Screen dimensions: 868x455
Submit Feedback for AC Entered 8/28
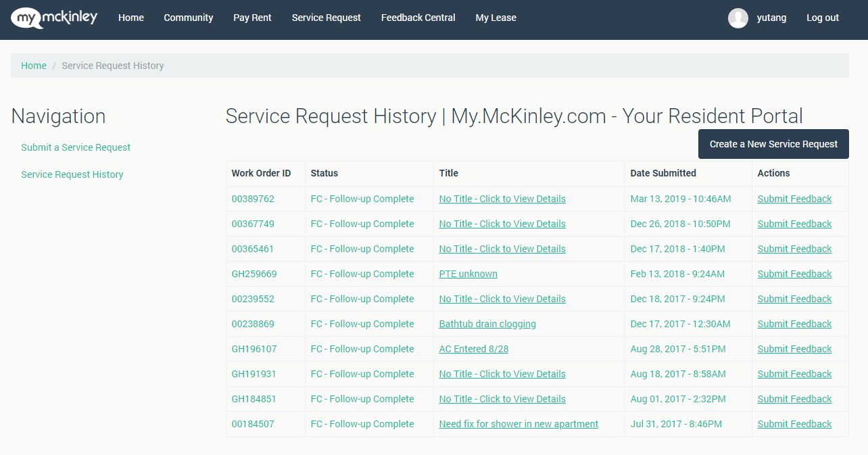[x=794, y=349]
